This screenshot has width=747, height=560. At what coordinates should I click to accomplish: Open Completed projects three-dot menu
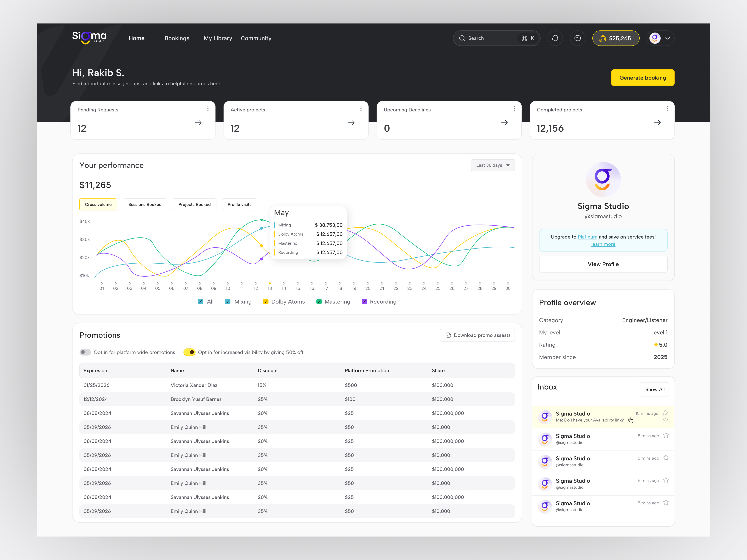click(667, 109)
